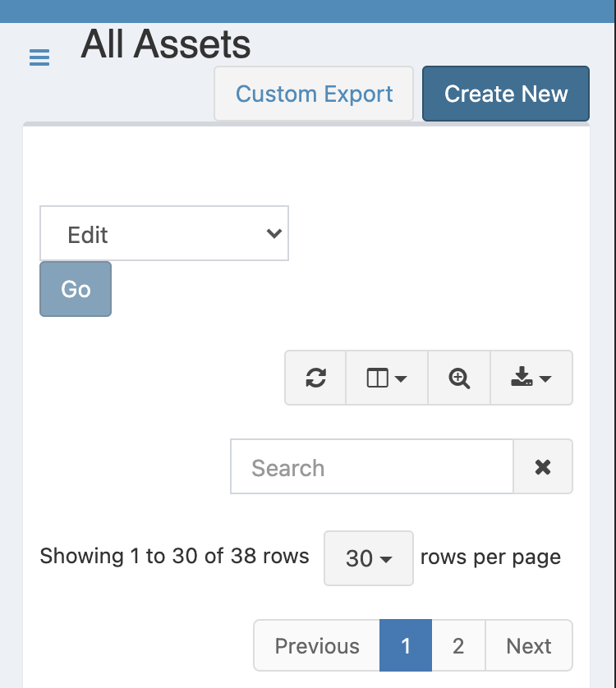
Task: Toggle the sidebar with the hamburger menu icon
Action: click(x=39, y=57)
